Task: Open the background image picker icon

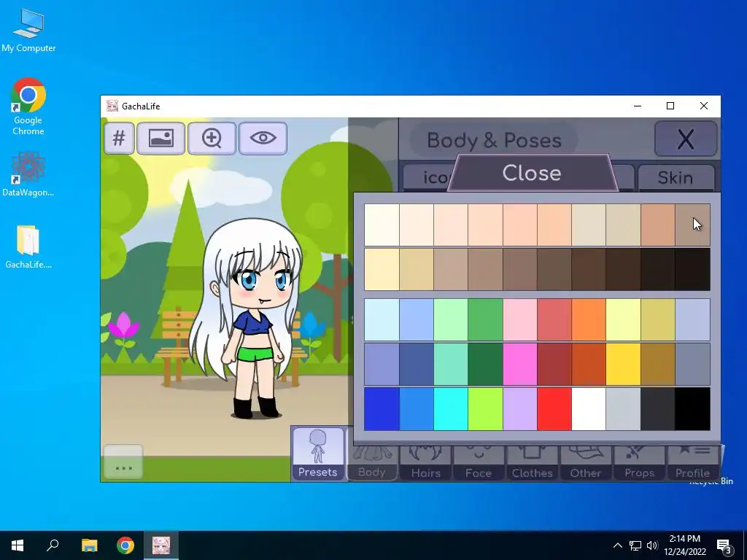Action: click(161, 139)
